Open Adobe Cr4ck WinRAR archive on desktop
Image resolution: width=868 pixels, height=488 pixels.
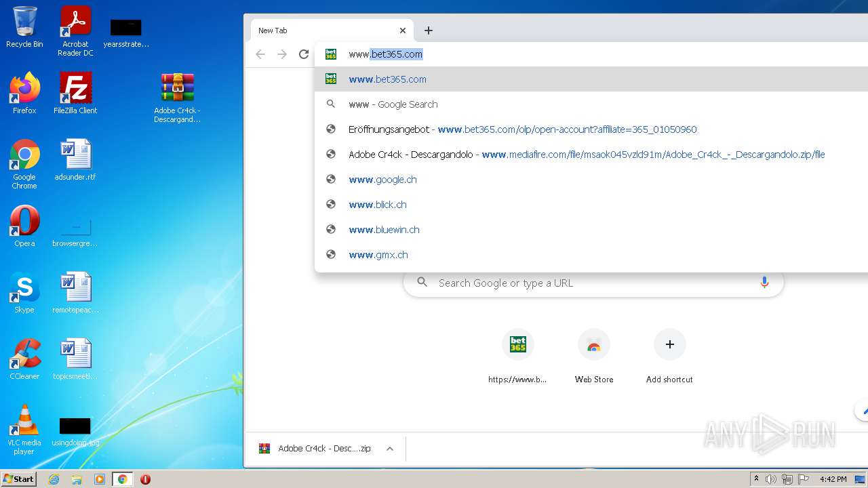(177, 98)
